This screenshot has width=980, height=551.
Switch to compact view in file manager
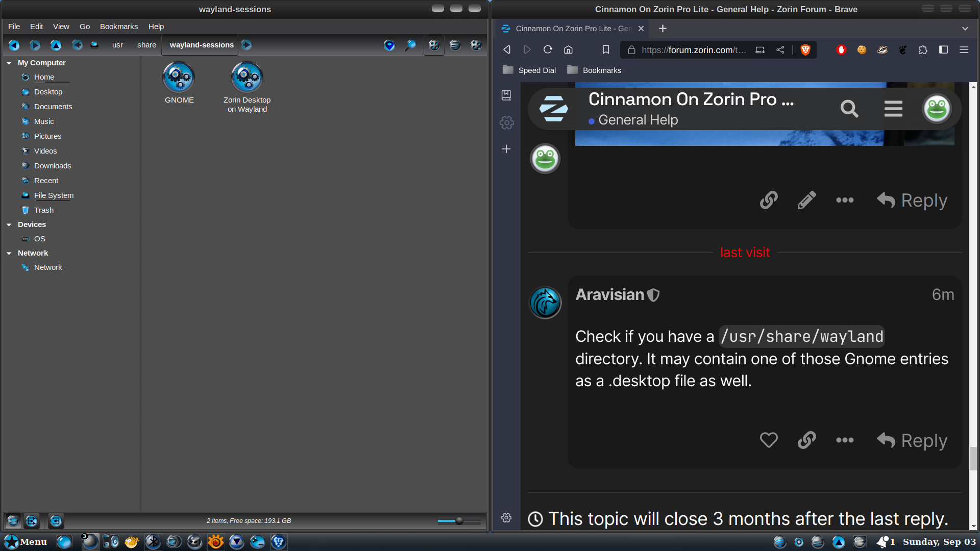click(x=476, y=45)
